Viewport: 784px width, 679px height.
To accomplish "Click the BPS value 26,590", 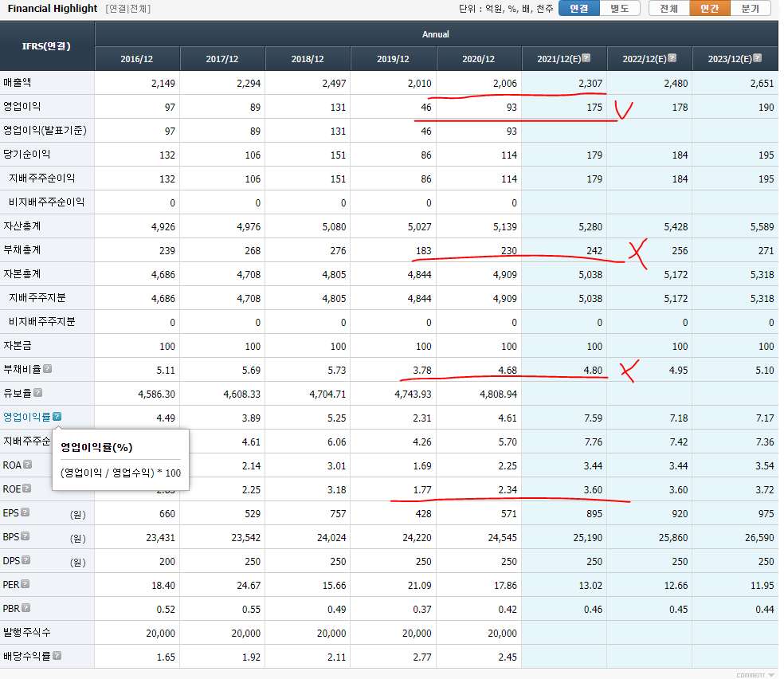I will (759, 537).
